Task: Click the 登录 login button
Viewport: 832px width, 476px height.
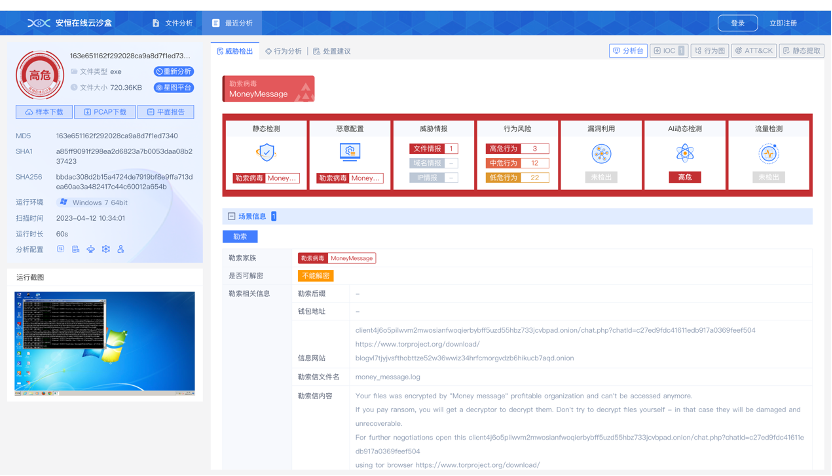Action: (737, 23)
